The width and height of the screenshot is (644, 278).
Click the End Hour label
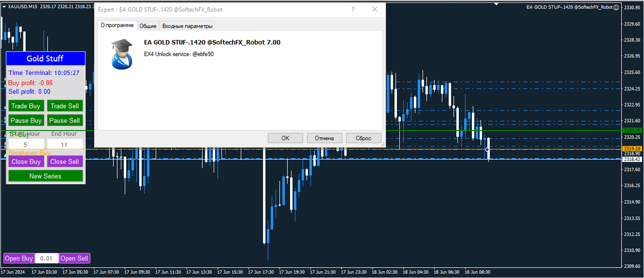(x=64, y=134)
